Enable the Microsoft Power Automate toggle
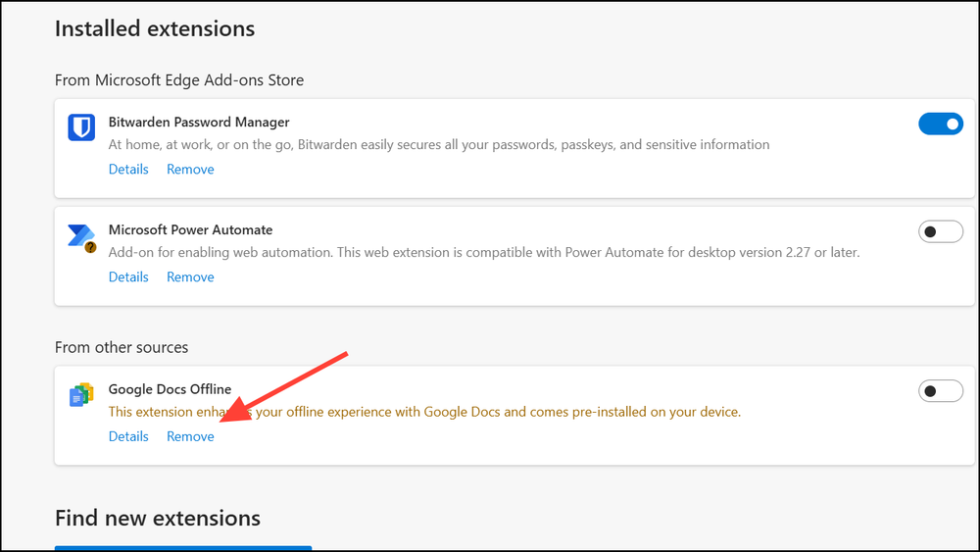This screenshot has width=980, height=552. coord(941,232)
